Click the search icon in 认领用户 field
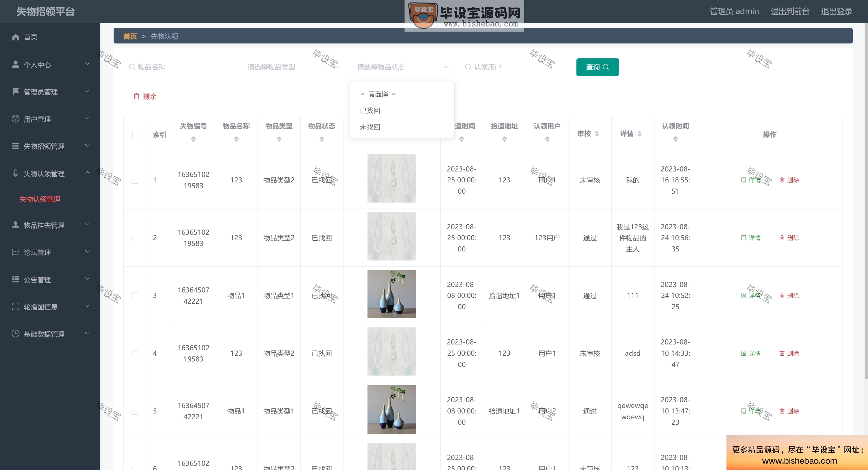The image size is (868, 470). [468, 67]
